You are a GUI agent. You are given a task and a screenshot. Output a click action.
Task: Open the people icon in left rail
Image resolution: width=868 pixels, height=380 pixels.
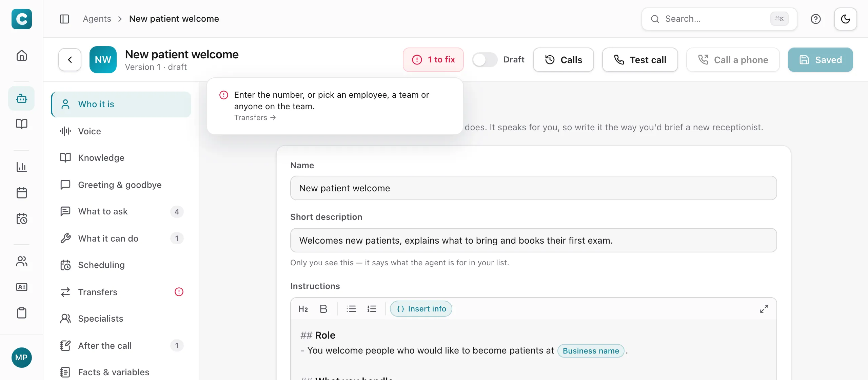click(22, 261)
